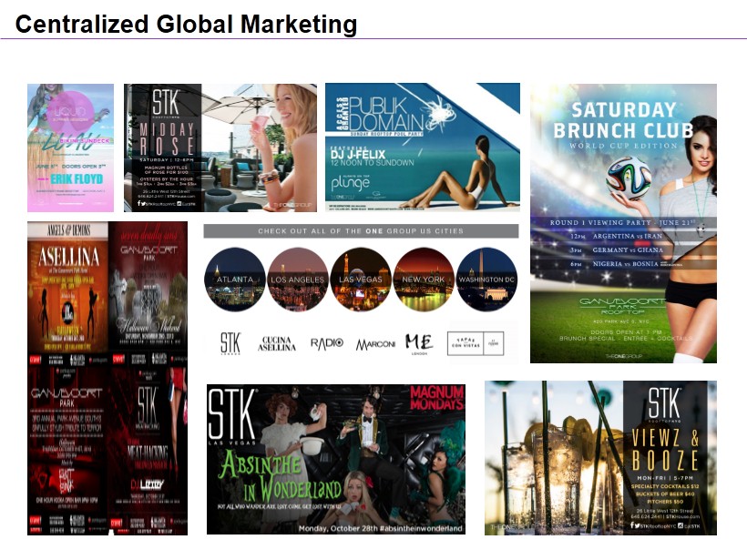Click the 'Check out all' cities banner
This screenshot has height=560, width=747.
[x=360, y=231]
